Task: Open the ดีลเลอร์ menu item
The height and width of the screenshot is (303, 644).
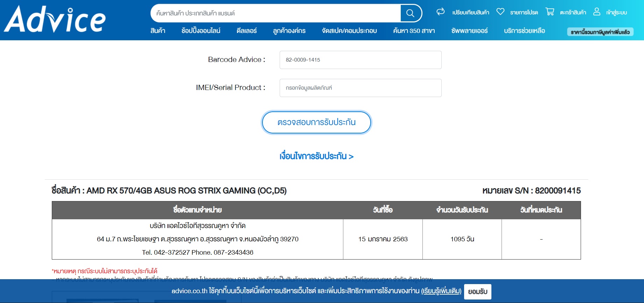Action: (247, 31)
